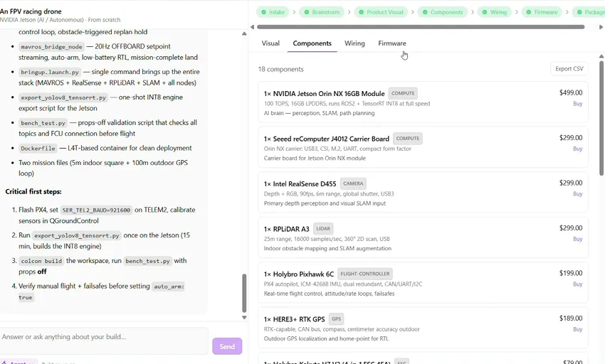Click the bringup.launch.py code label

point(50,72)
